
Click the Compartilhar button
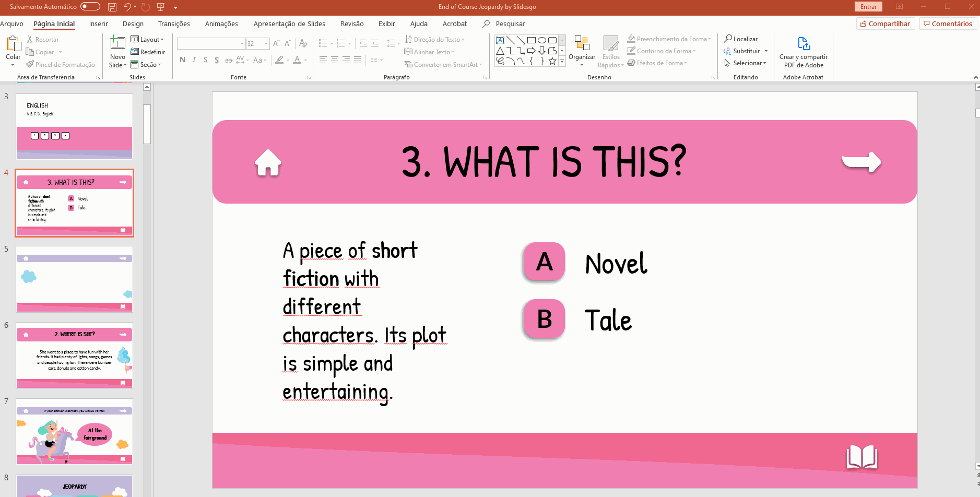(885, 23)
